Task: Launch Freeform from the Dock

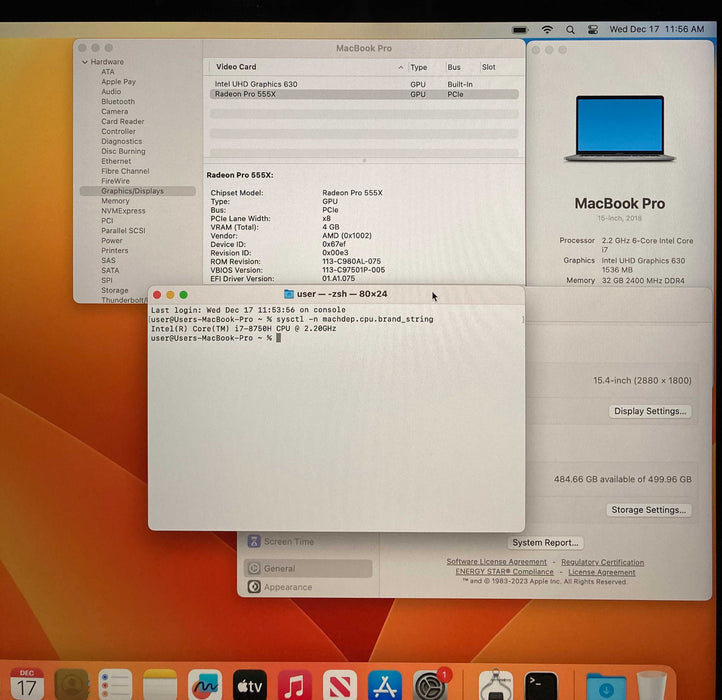Action: pyautogui.click(x=205, y=685)
